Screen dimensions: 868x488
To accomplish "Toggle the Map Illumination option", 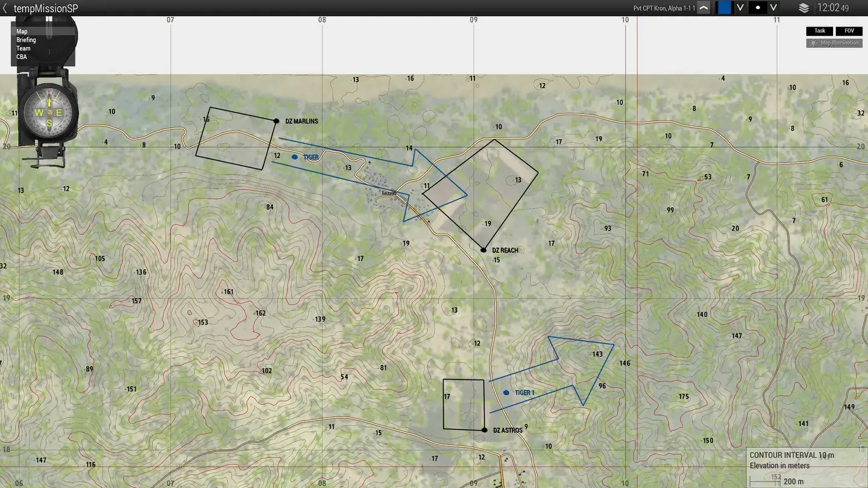I will pos(834,43).
